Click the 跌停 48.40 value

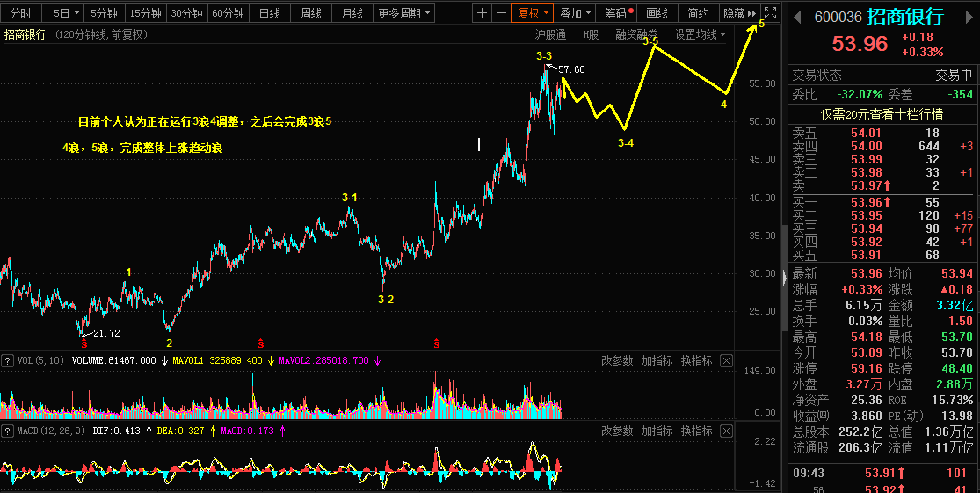pos(957,369)
